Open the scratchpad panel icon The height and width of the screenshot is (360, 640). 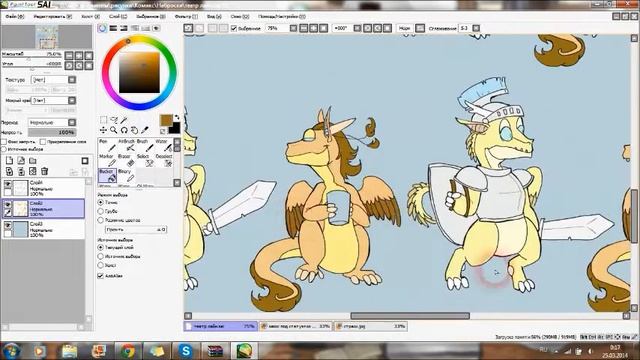(156, 28)
